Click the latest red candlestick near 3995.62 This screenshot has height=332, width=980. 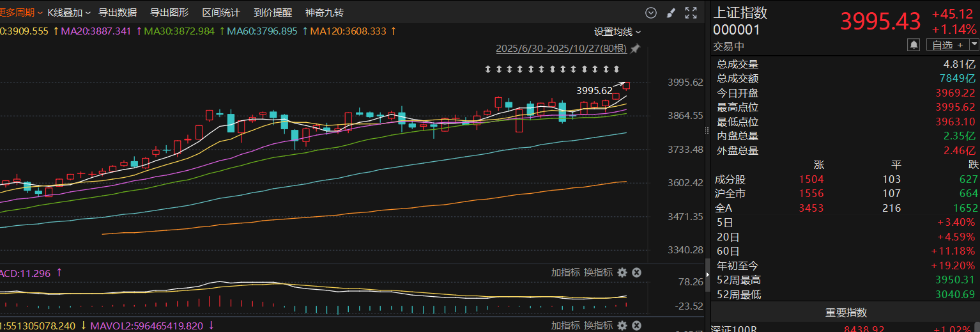(x=627, y=86)
